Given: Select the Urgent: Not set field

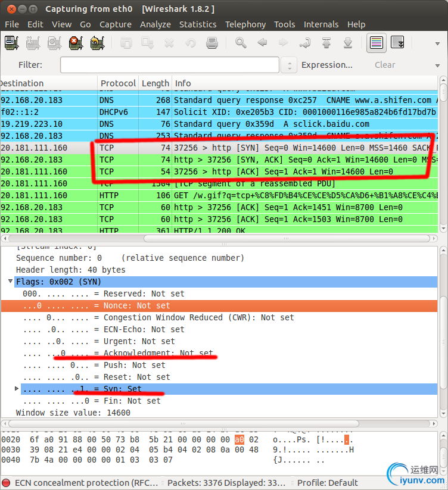Looking at the screenshot, I should [219, 341].
